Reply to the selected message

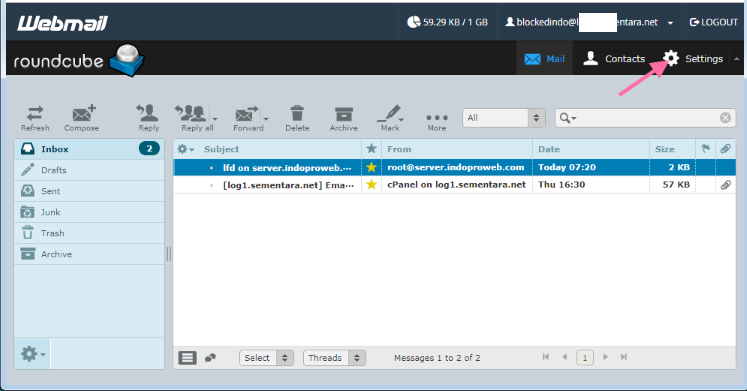[148, 118]
